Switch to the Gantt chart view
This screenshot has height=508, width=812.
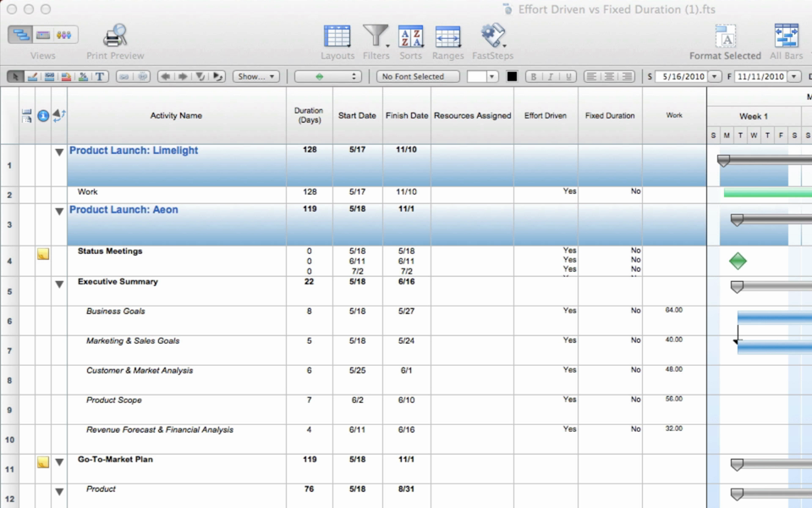(x=20, y=35)
